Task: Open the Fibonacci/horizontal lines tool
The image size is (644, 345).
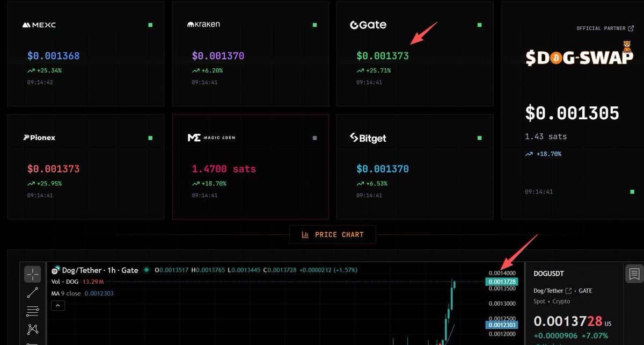Action: click(33, 311)
